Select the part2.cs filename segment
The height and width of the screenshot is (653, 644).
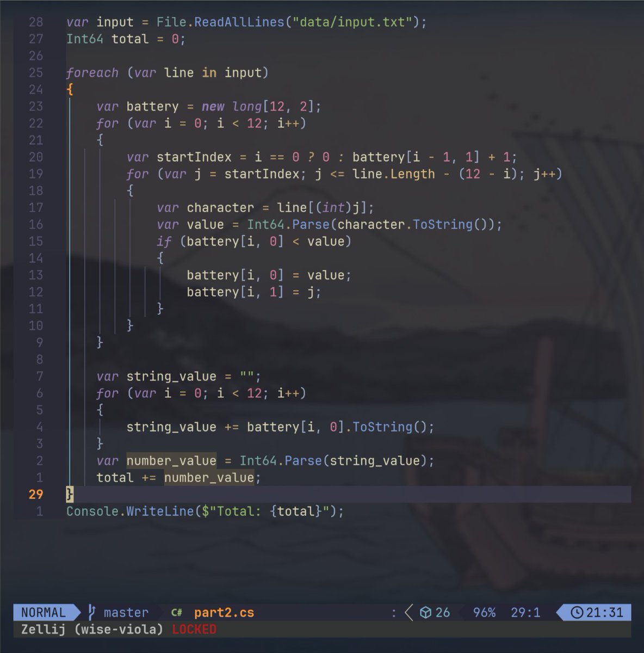click(x=224, y=612)
